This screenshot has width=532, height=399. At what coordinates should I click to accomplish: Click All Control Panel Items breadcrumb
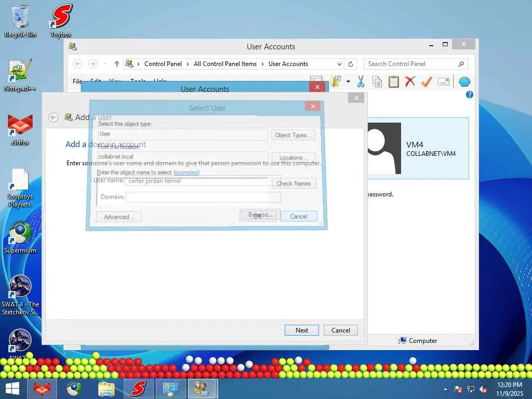coord(225,64)
